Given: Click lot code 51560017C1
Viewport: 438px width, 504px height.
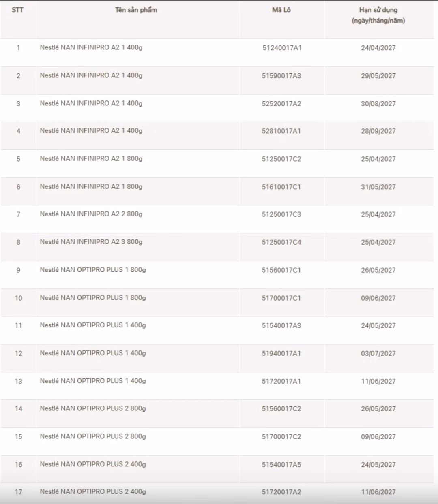Looking at the screenshot, I should pyautogui.click(x=281, y=270).
